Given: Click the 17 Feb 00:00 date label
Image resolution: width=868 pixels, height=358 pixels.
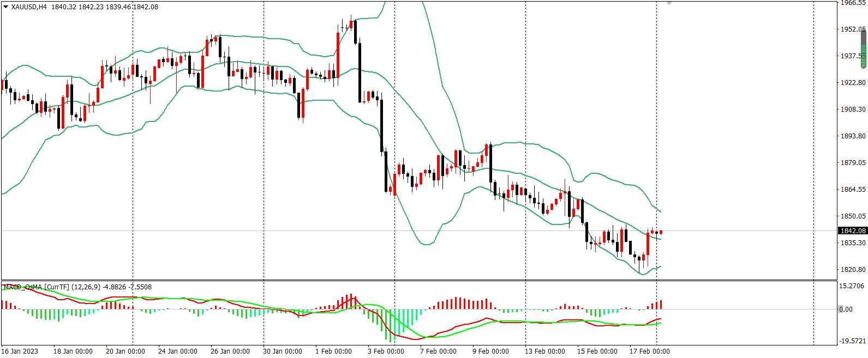Looking at the screenshot, I should pyautogui.click(x=650, y=351).
